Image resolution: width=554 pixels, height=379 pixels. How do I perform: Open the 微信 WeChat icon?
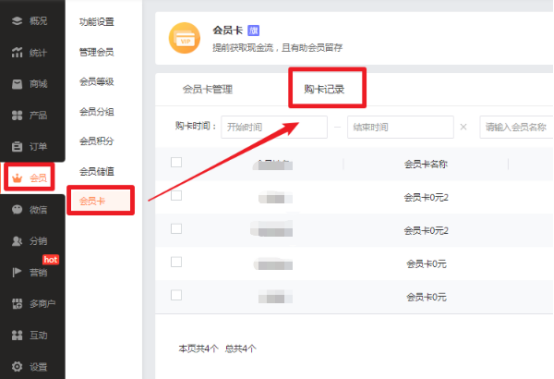pos(17,209)
